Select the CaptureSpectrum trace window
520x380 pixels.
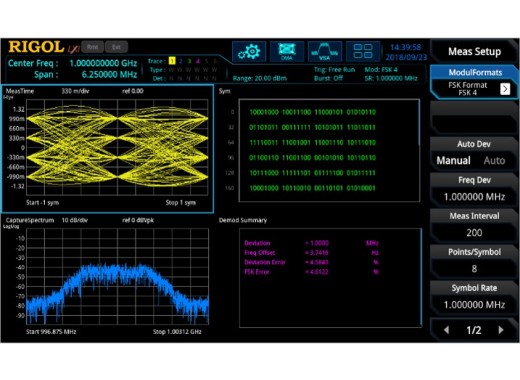[107, 277]
